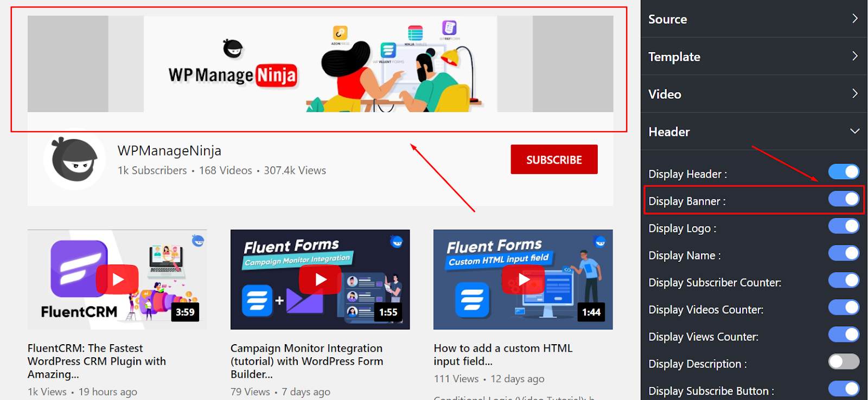The image size is (868, 400).
Task: Collapse the Header section chevron
Action: pyautogui.click(x=855, y=131)
